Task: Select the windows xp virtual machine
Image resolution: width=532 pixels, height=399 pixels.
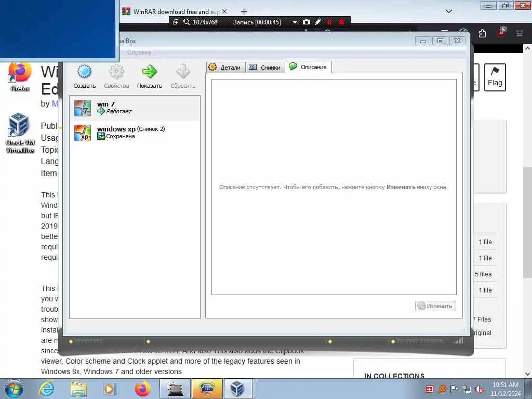Action: [135, 132]
